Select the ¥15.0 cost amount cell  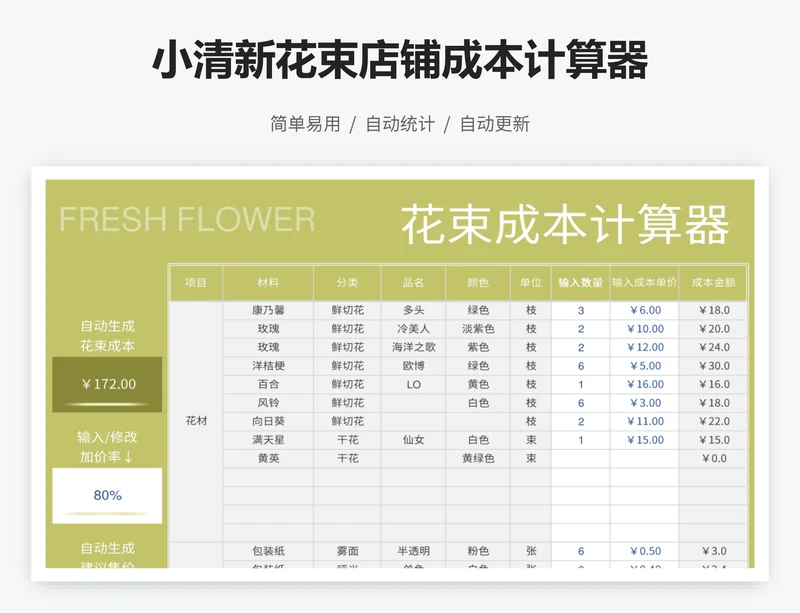(713, 440)
